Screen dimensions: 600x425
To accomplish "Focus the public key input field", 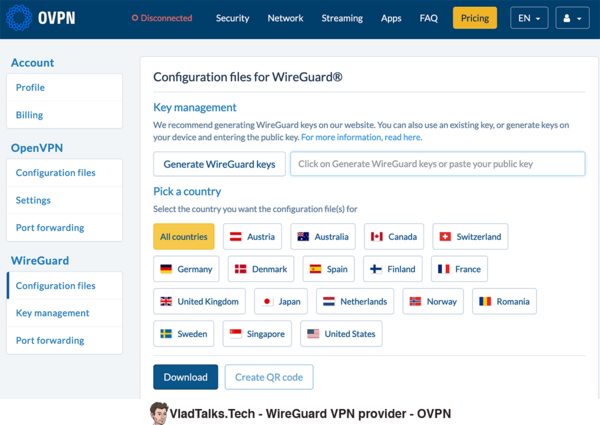I will 437,164.
